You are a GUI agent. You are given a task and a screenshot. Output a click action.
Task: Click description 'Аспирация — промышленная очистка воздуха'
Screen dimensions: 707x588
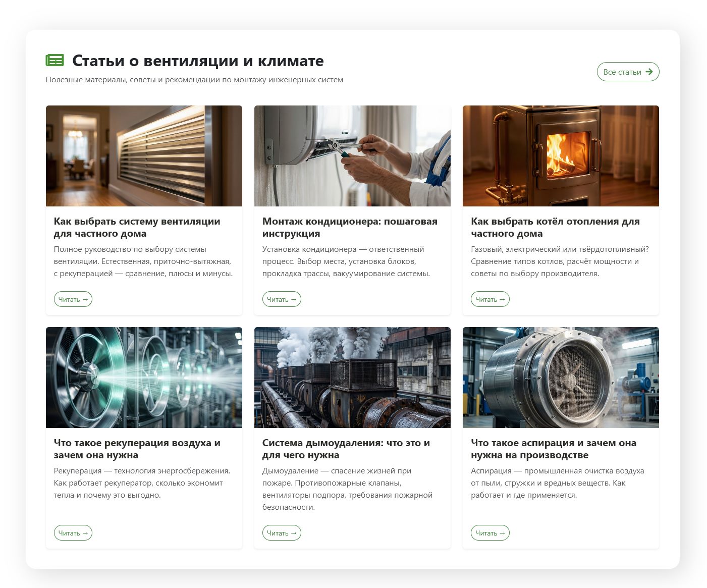(x=558, y=483)
